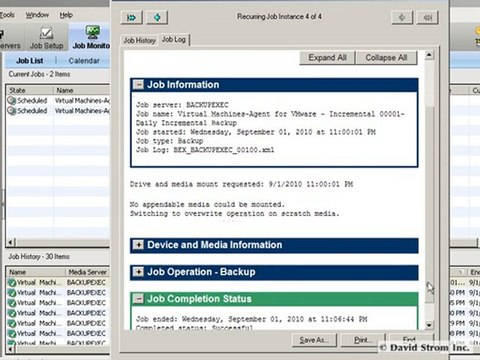Switch to the Job History tab

pyautogui.click(x=139, y=41)
